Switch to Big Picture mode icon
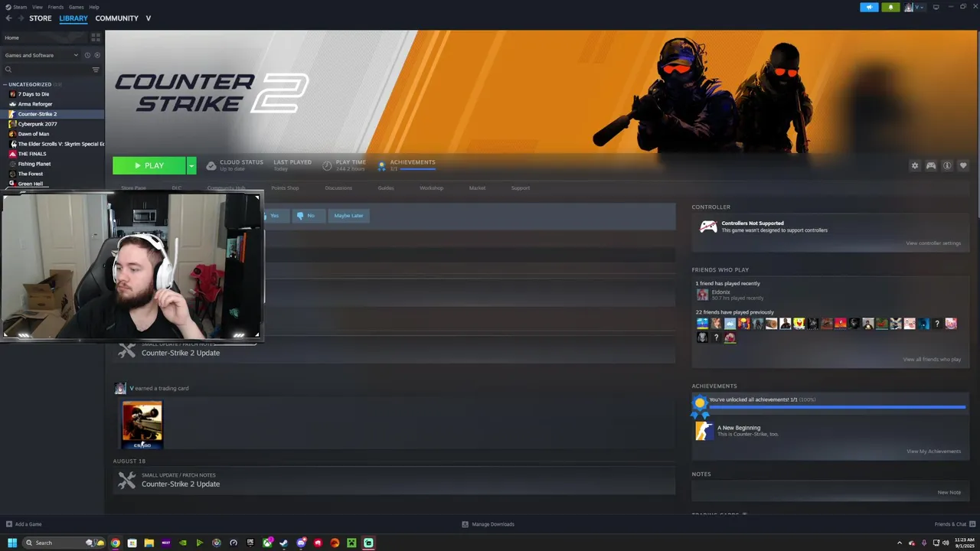The width and height of the screenshot is (980, 551). click(936, 7)
